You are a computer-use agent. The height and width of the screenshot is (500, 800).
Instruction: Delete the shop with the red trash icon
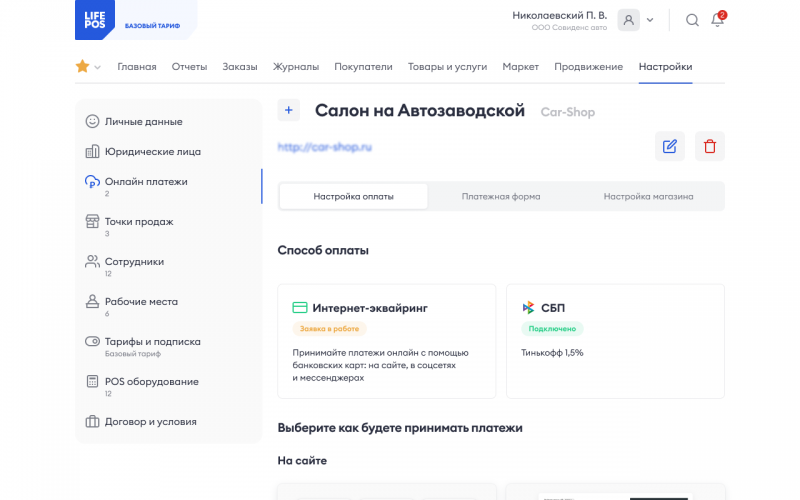point(710,146)
